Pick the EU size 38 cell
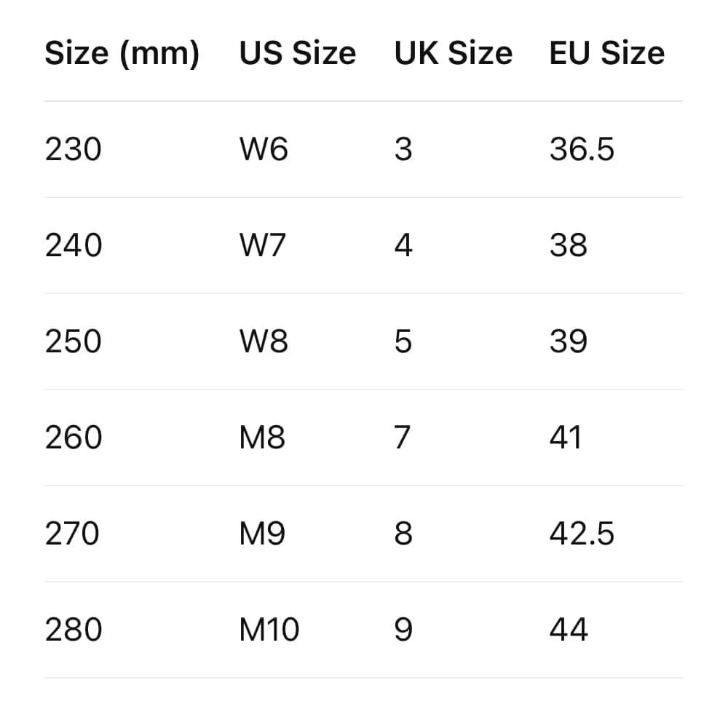The image size is (728, 720). pyautogui.click(x=568, y=245)
